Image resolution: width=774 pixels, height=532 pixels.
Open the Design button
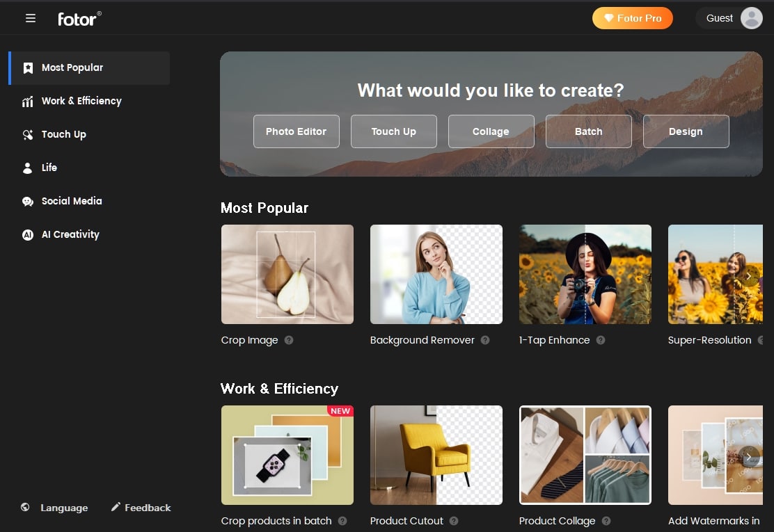click(x=686, y=131)
